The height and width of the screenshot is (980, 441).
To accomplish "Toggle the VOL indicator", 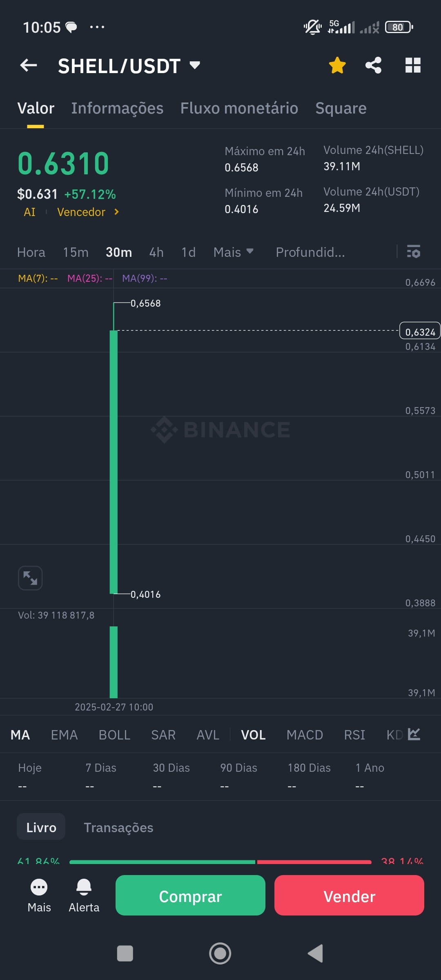I will click(x=253, y=735).
